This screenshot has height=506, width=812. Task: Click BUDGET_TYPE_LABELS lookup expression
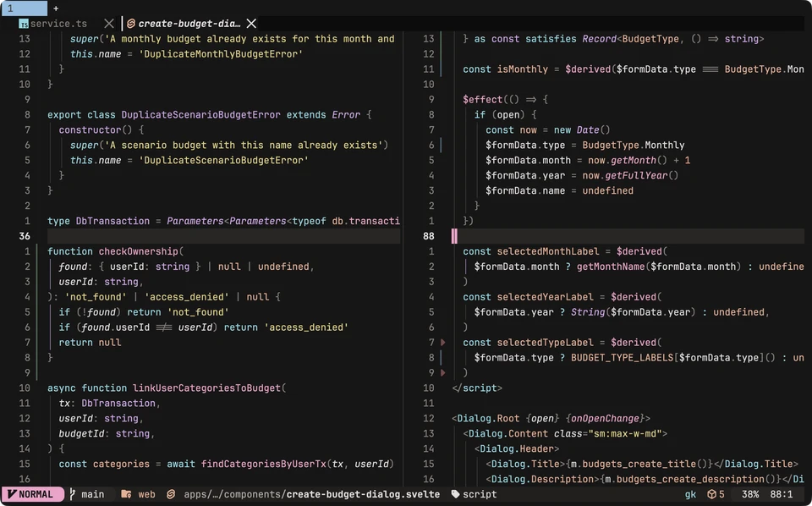click(672, 357)
